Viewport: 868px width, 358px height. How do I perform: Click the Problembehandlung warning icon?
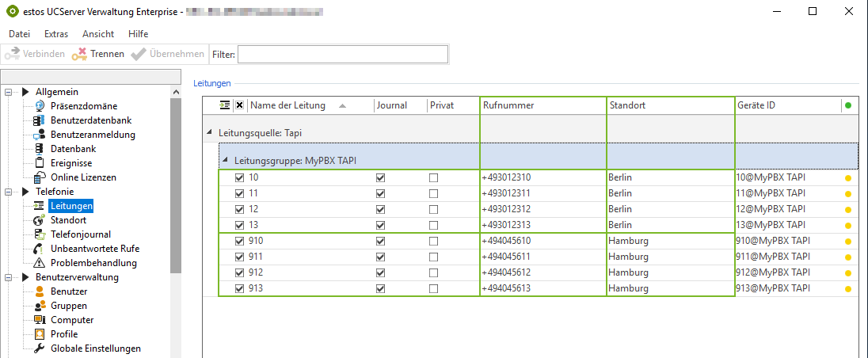pos(40,263)
